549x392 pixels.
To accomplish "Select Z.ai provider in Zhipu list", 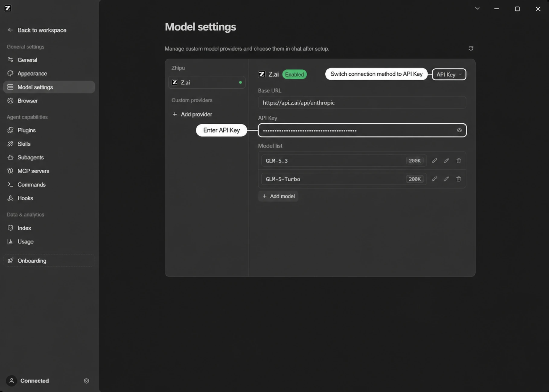I will (207, 82).
